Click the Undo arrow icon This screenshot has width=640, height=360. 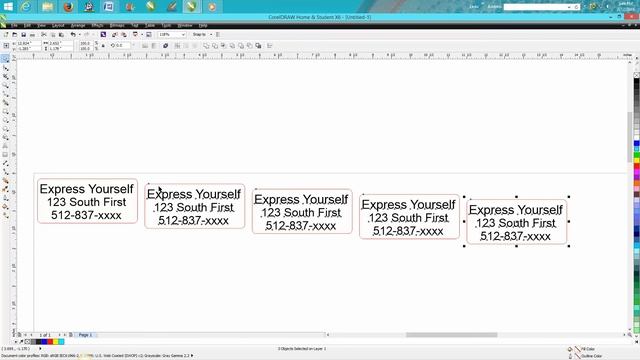click(73, 35)
